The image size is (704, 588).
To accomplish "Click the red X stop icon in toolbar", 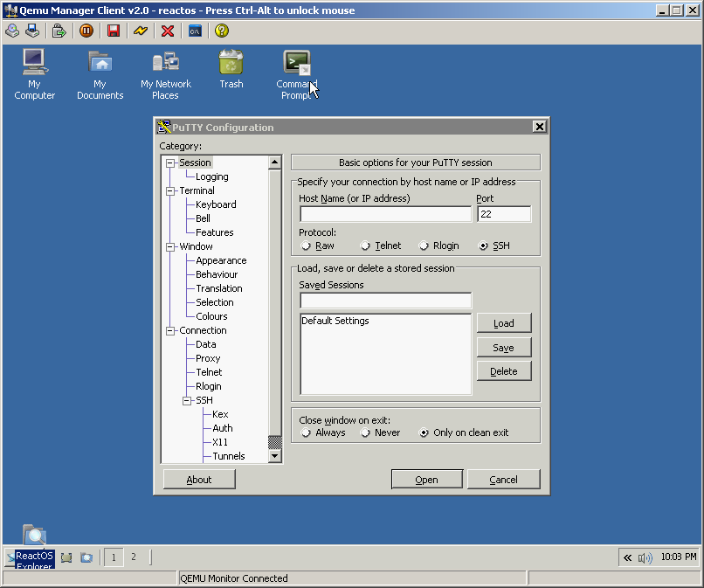I will tap(168, 31).
